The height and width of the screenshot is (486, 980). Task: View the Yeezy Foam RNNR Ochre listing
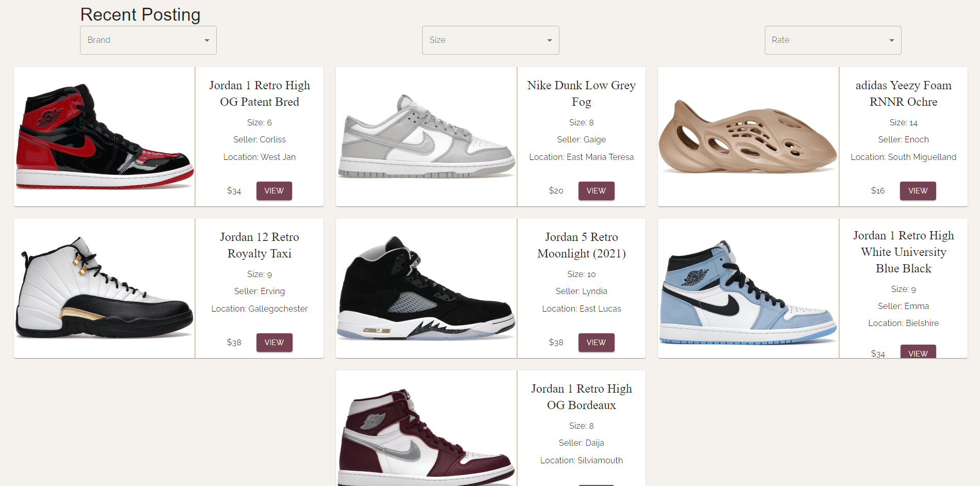pos(918,191)
